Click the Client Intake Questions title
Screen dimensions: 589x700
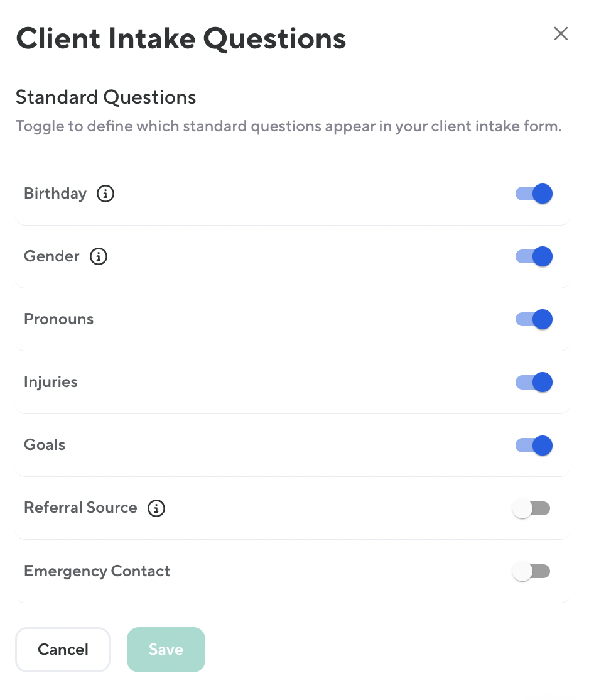[x=181, y=38]
